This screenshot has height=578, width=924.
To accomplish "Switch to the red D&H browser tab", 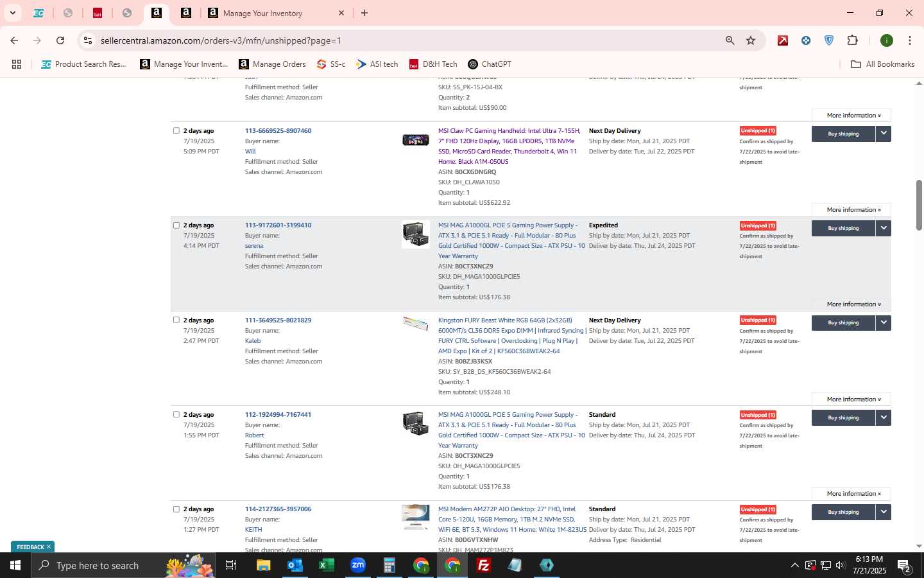I will 98,13.
